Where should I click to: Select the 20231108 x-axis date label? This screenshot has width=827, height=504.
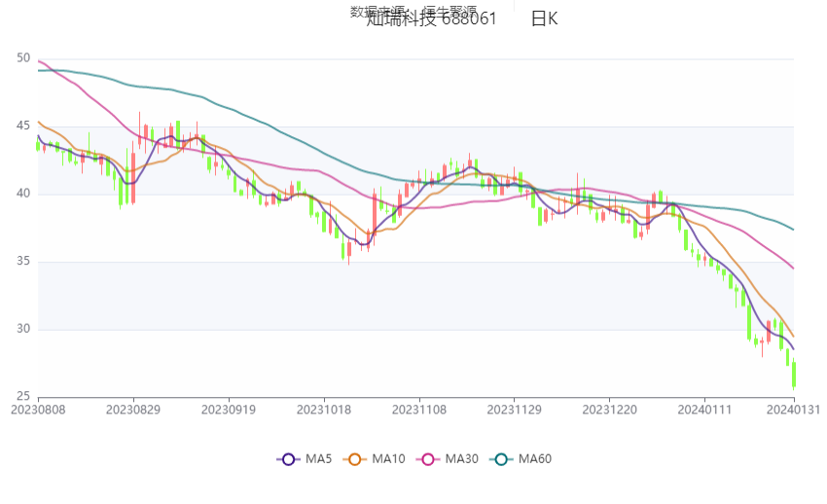tap(419, 411)
